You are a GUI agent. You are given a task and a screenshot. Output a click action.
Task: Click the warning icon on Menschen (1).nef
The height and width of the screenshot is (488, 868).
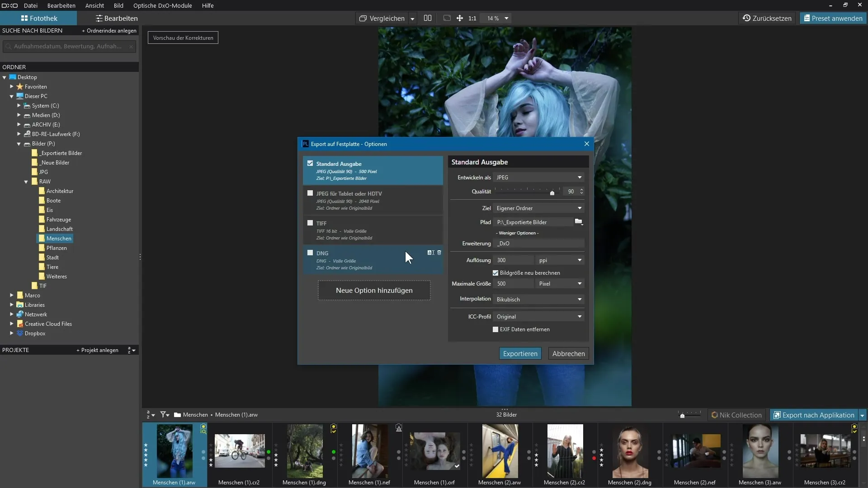(x=399, y=428)
